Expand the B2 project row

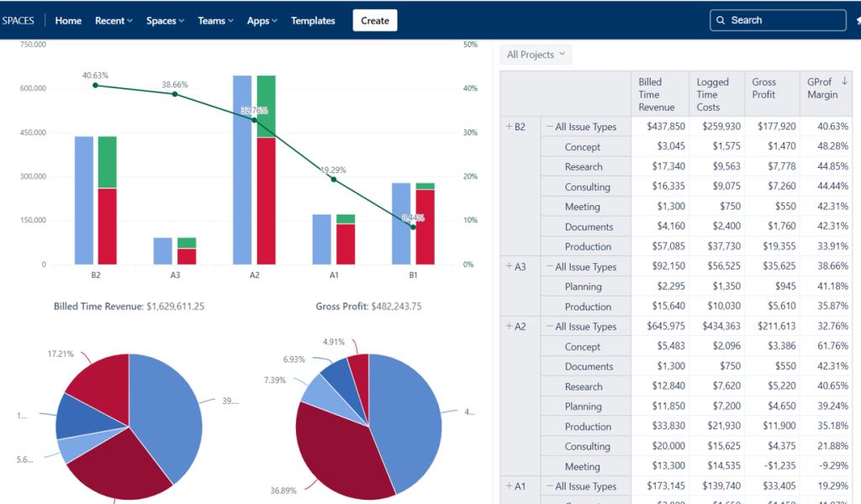[509, 126]
